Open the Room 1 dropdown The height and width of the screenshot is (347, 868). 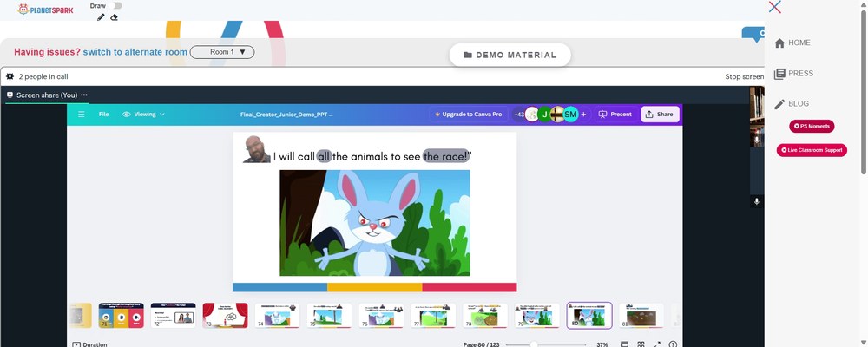pos(222,52)
